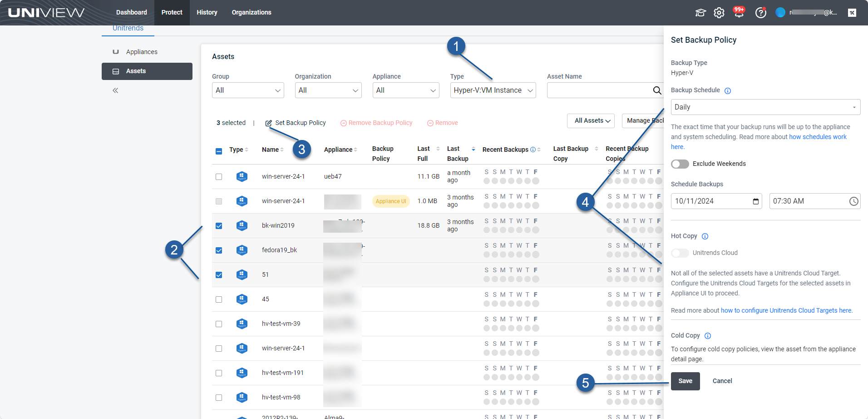Click Hyper-V icon for bk-win2019
The image size is (868, 419).
point(242,225)
